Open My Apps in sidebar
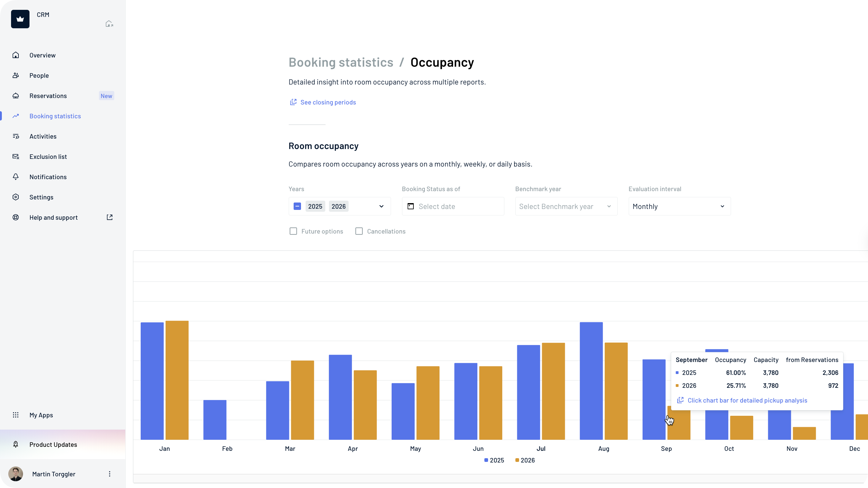Screen dimensions: 868x488 click(63, 415)
